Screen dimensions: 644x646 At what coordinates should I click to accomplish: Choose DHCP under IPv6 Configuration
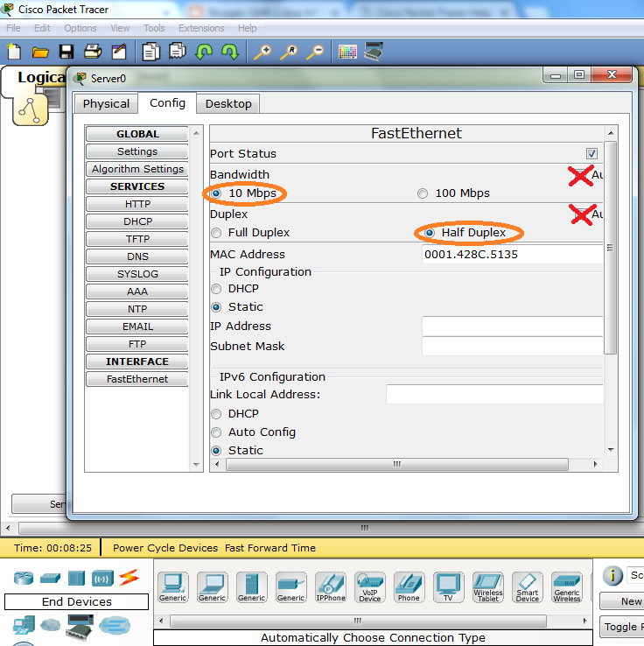click(216, 414)
